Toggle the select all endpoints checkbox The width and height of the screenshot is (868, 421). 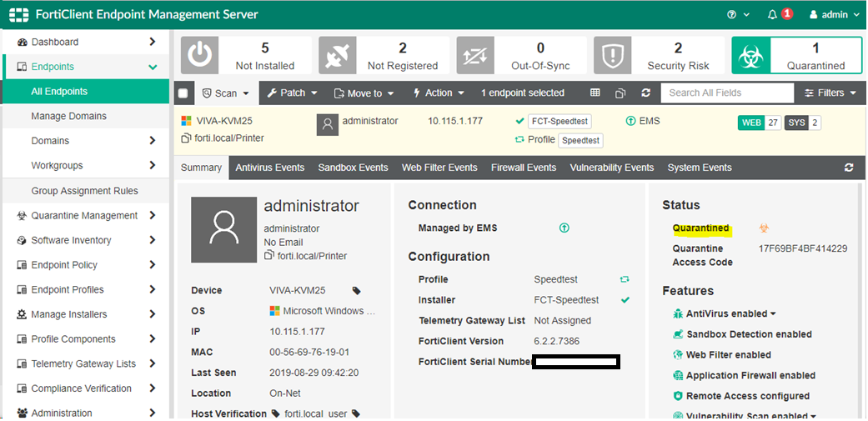(x=183, y=93)
